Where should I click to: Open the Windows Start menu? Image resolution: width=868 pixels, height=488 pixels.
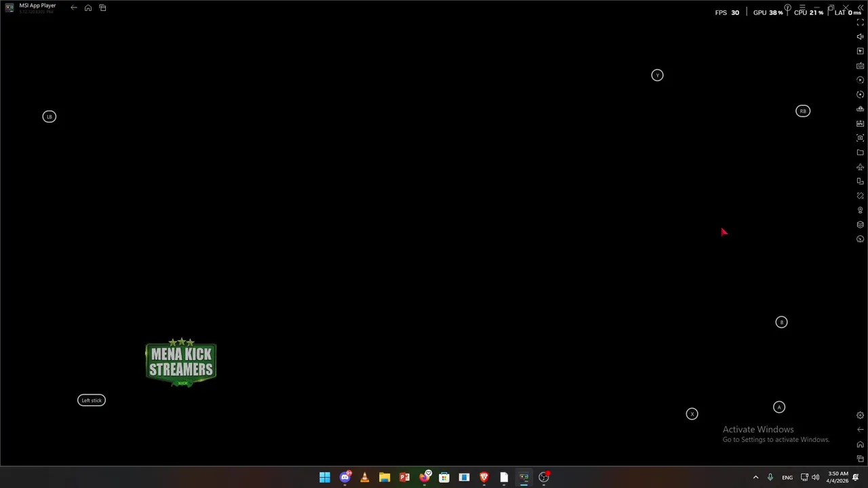[x=325, y=477]
